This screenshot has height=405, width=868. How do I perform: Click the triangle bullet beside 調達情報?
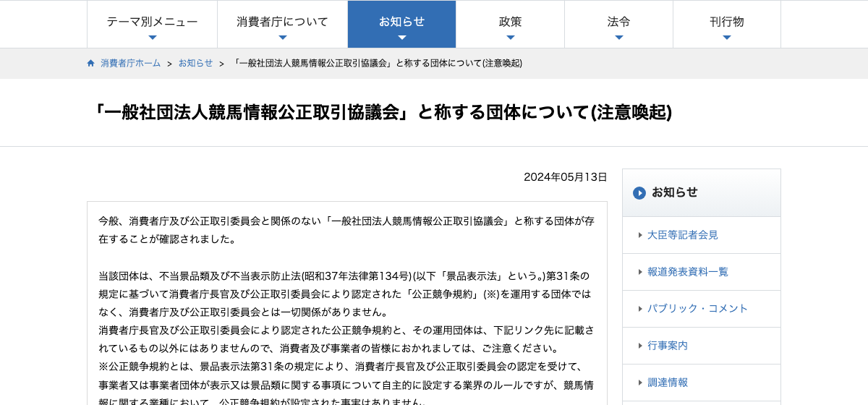pyautogui.click(x=640, y=383)
